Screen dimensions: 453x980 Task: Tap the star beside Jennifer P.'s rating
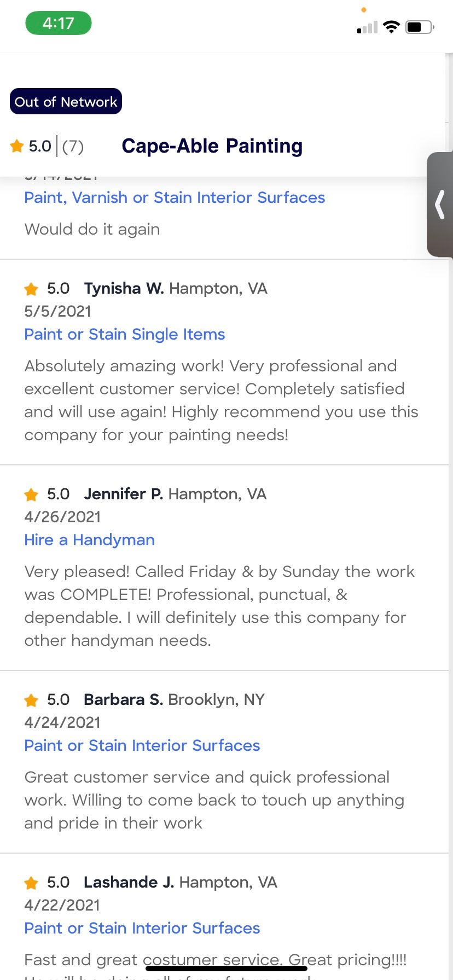[x=31, y=494]
